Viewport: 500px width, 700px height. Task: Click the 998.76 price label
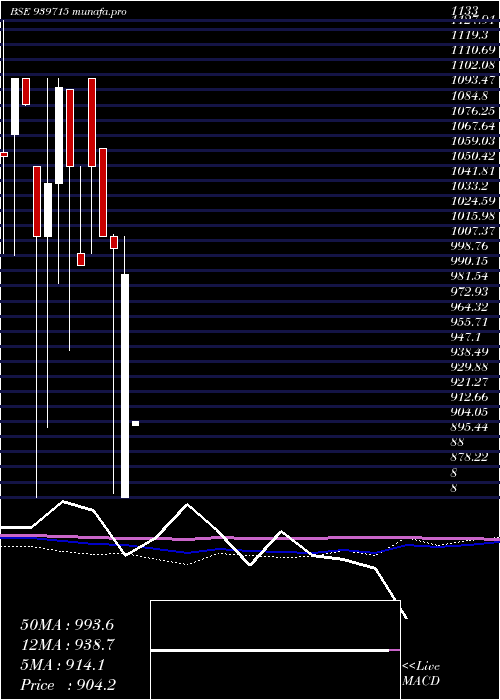point(469,246)
